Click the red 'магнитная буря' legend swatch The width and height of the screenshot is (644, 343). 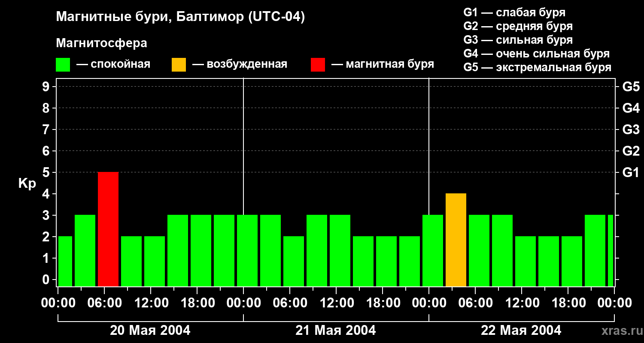pos(318,65)
